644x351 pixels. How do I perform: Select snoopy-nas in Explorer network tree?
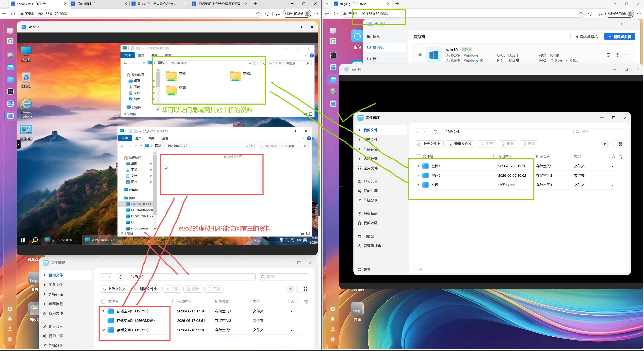click(x=139, y=228)
